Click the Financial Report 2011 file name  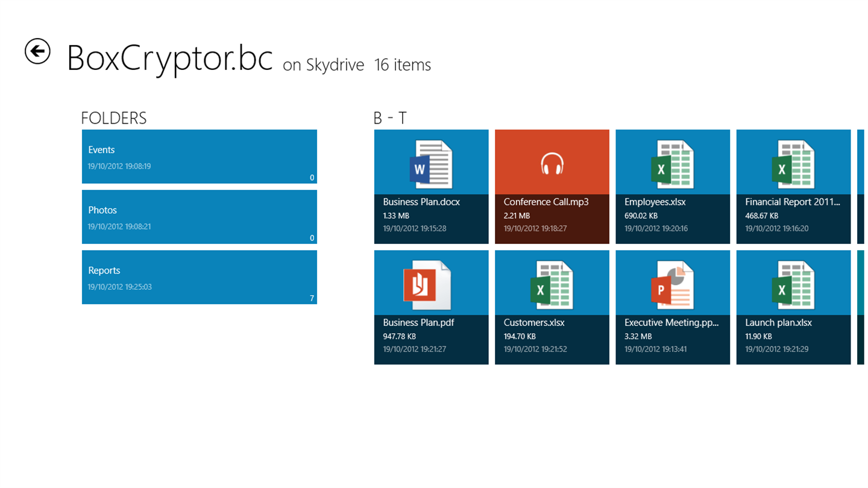[x=793, y=202]
